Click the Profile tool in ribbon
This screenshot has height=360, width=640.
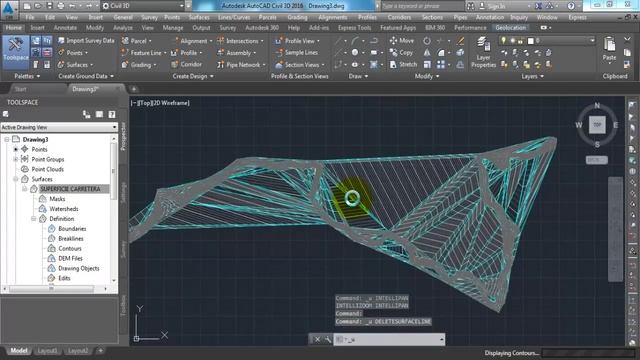click(x=187, y=53)
